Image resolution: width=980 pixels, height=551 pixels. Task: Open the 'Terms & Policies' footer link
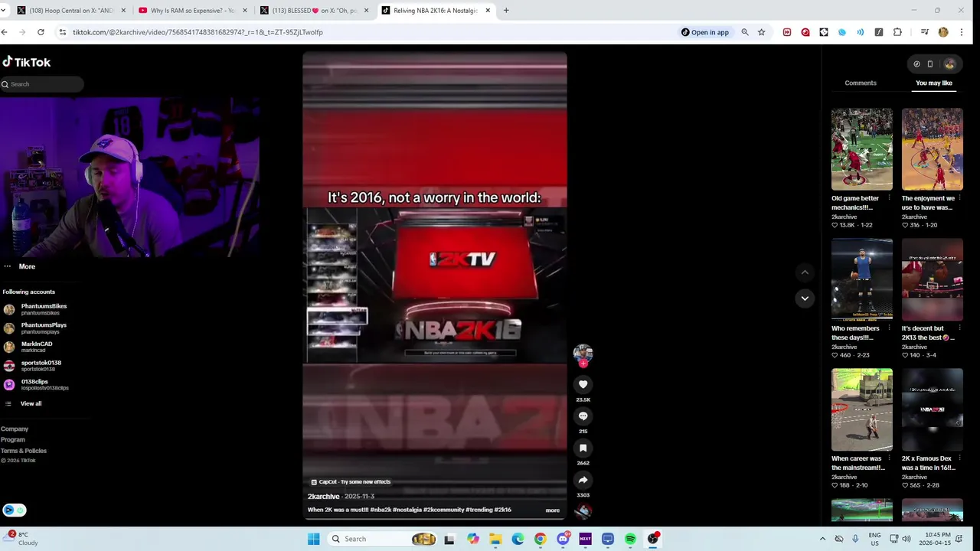[24, 451]
